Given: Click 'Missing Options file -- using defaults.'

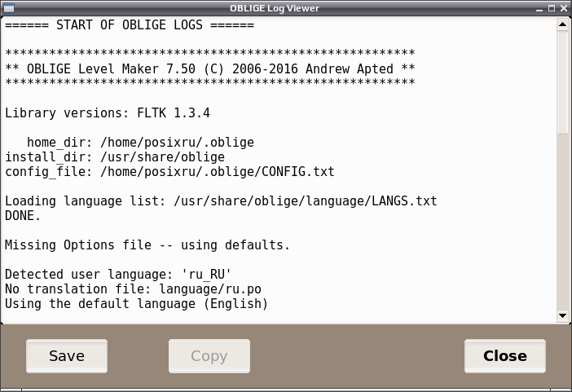Looking at the screenshot, I should point(147,245).
